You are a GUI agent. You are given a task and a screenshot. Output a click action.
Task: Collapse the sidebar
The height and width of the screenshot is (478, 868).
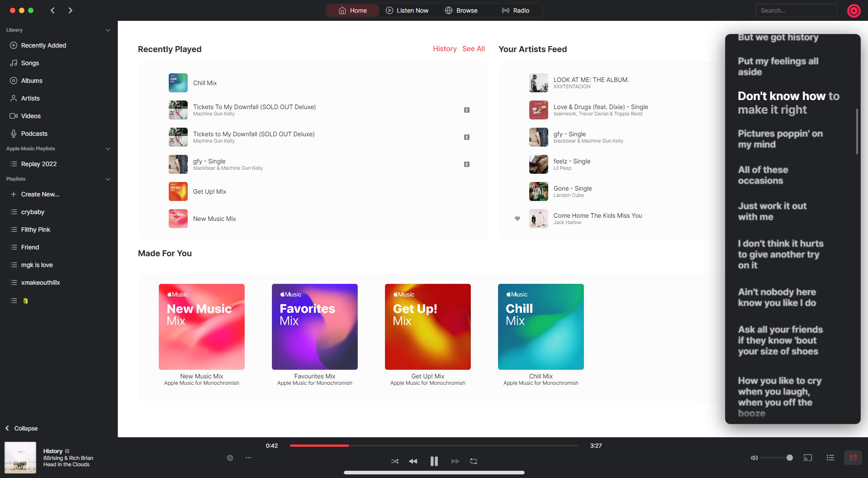click(x=21, y=428)
